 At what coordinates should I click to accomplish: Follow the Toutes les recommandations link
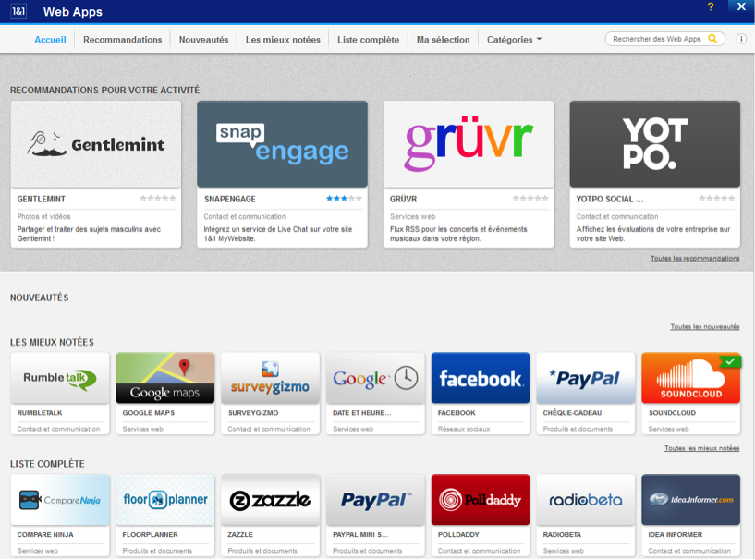click(x=695, y=259)
